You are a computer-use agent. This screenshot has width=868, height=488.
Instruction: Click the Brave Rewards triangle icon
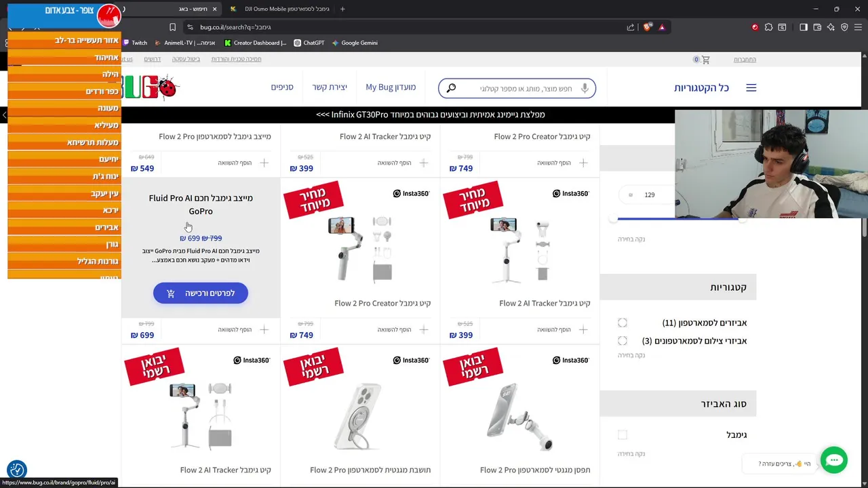662,27
